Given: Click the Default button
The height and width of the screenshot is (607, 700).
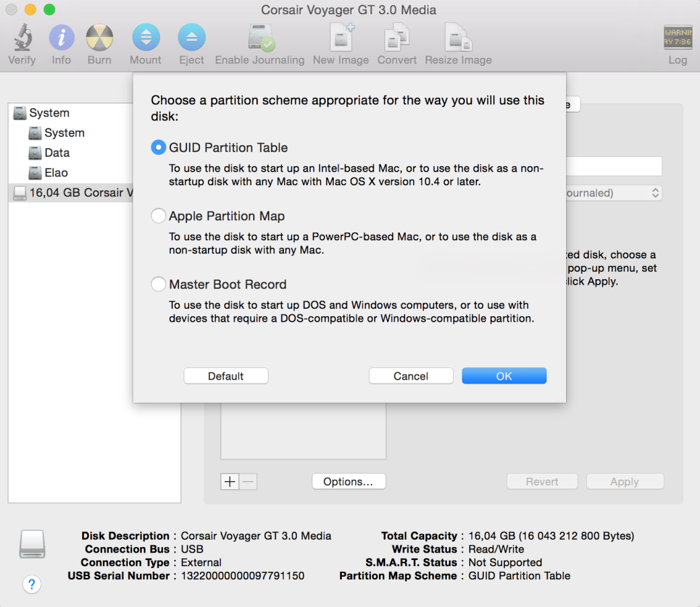Looking at the screenshot, I should [226, 376].
